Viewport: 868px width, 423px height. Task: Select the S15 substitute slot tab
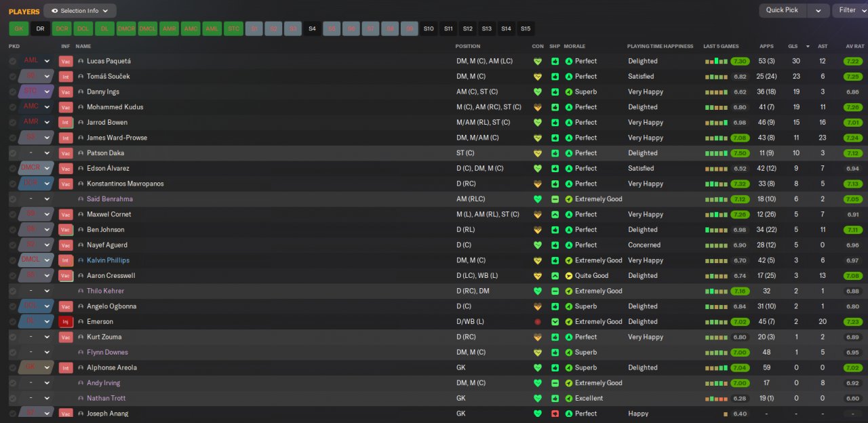point(526,28)
